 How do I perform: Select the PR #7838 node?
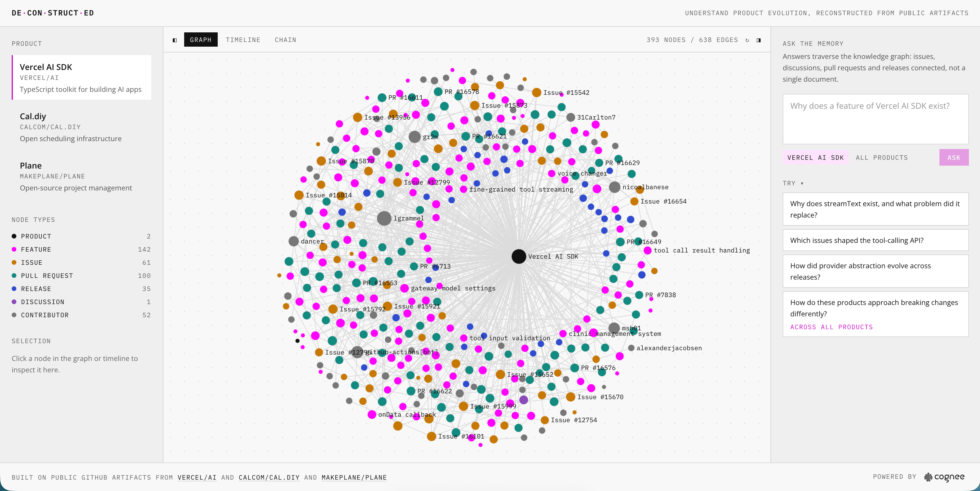pyautogui.click(x=639, y=295)
